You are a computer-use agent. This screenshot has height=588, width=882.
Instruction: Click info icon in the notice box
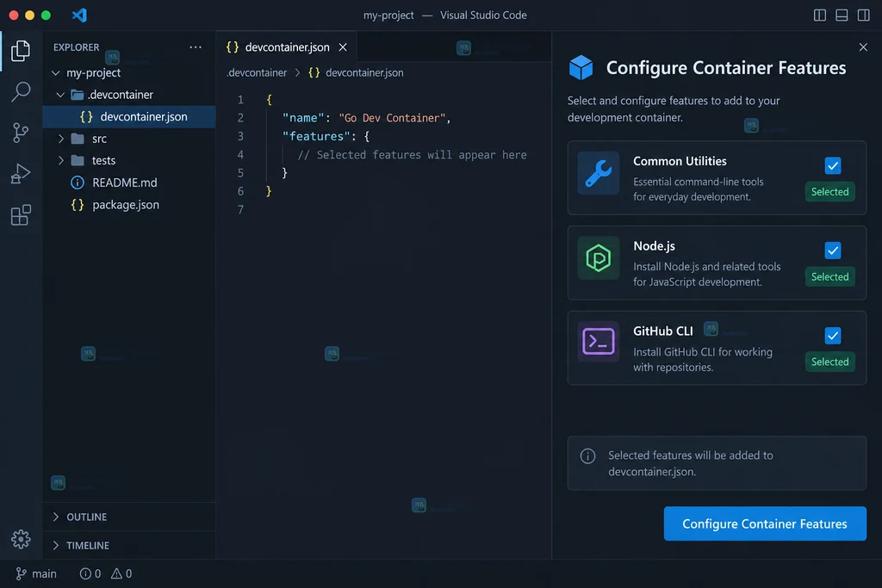tap(587, 456)
